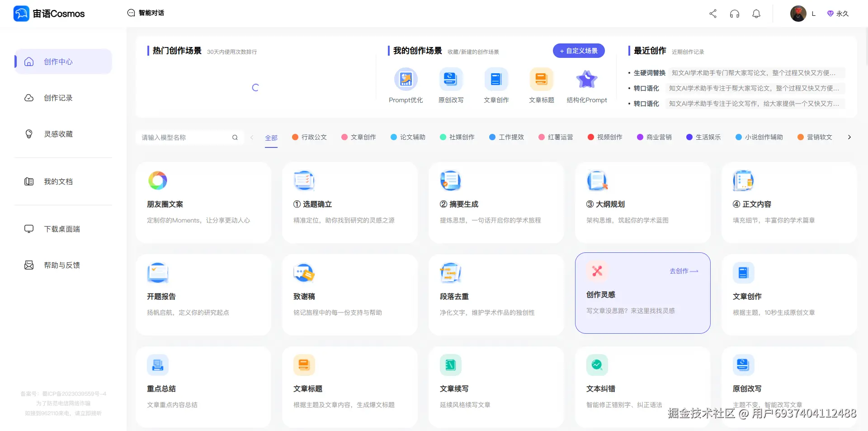
Task: Select the 行政公文 category tab
Action: pos(310,137)
